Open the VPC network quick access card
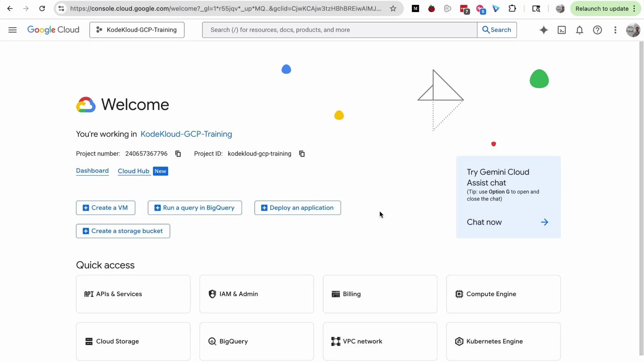 tap(380, 341)
